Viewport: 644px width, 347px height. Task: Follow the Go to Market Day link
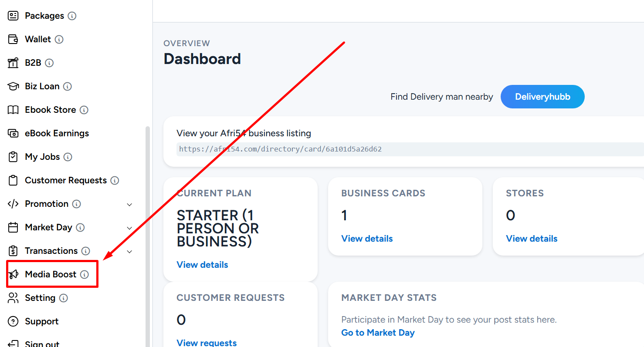pyautogui.click(x=378, y=333)
